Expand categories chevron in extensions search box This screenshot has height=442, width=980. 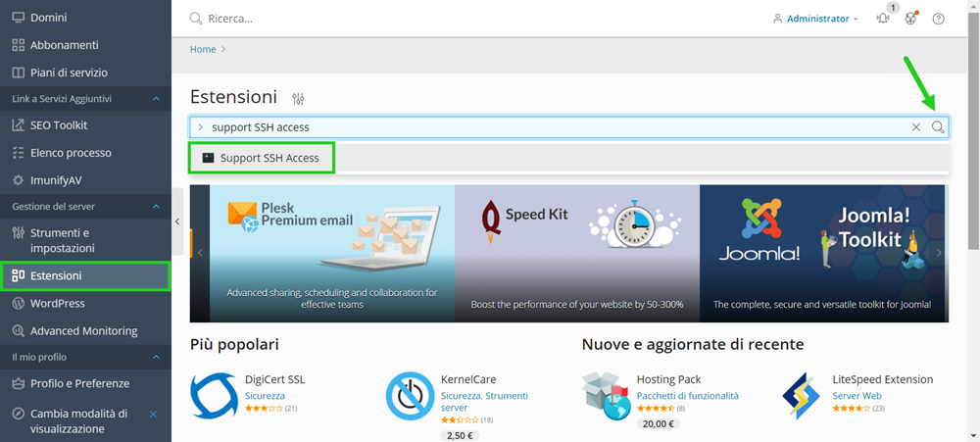coord(200,126)
